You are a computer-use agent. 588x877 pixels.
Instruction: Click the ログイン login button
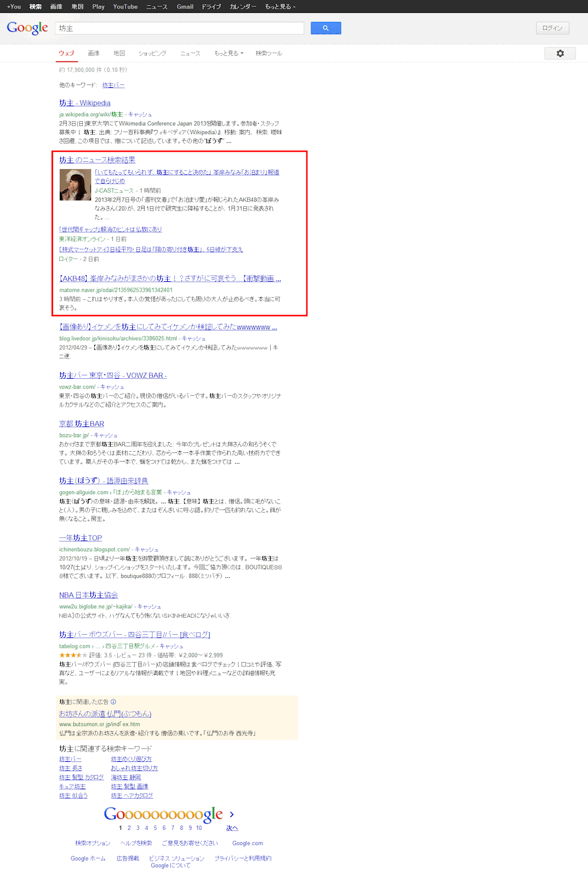pyautogui.click(x=552, y=28)
